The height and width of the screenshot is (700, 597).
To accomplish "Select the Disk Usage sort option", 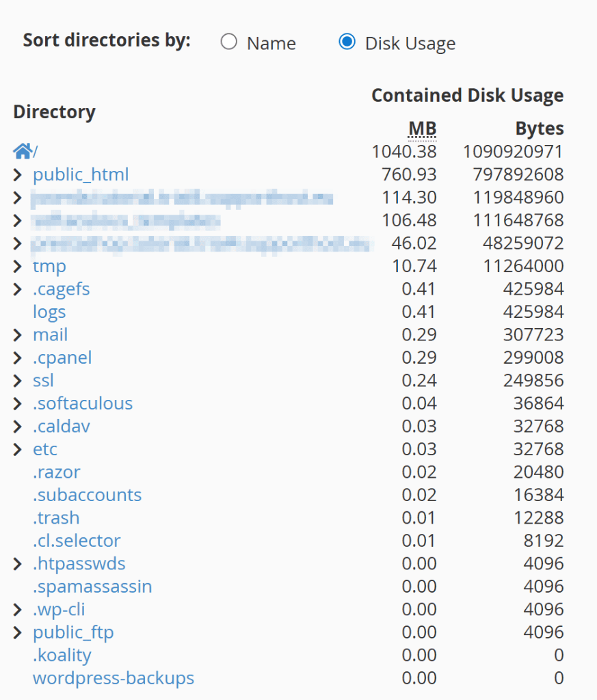I will click(347, 42).
